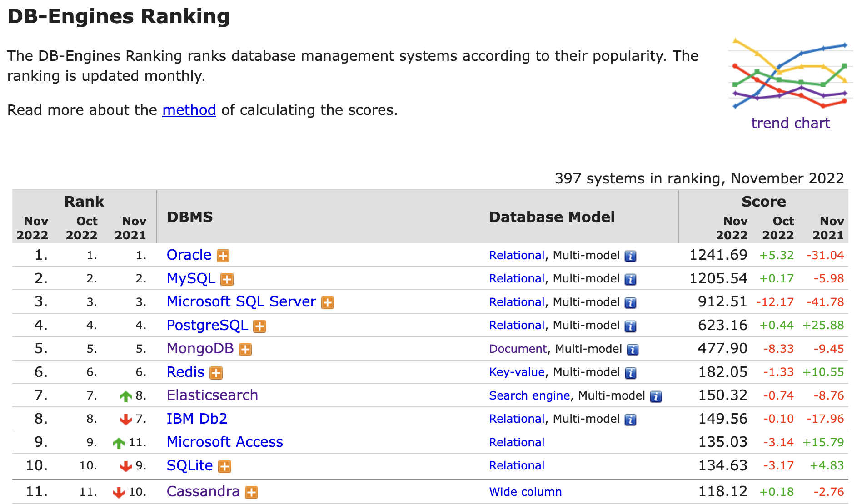The width and height of the screenshot is (857, 504).
Task: Open info icon in Microsoft SQL Server row
Action: click(630, 303)
